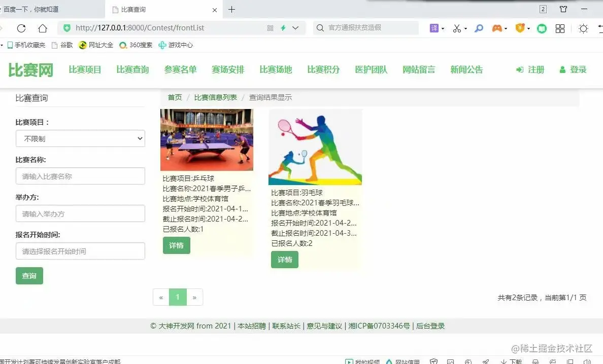
Task: Focus the 报名开始时间 date field
Action: (80, 251)
